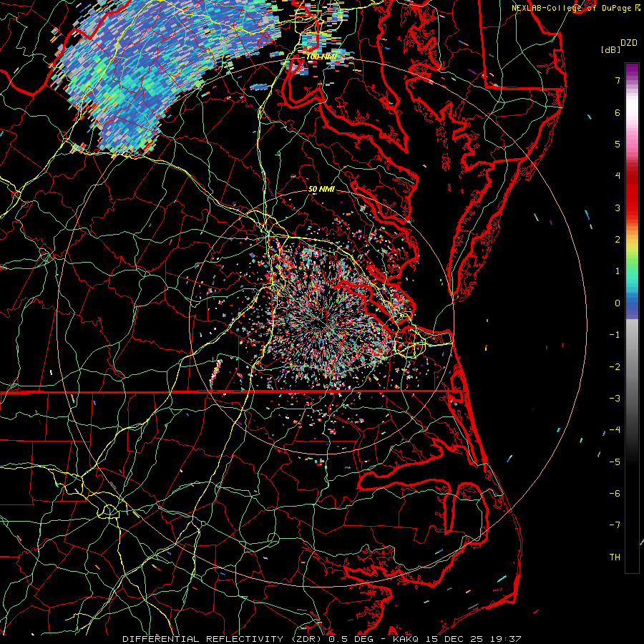The width and height of the screenshot is (644, 644).
Task: Click the scale value -4
Action: click(615, 430)
